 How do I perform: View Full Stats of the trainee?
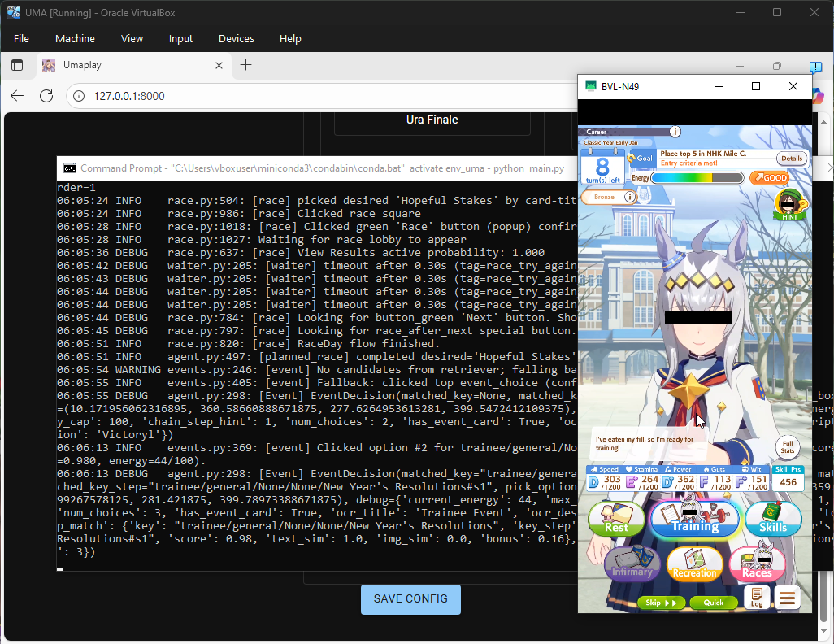[x=788, y=447]
